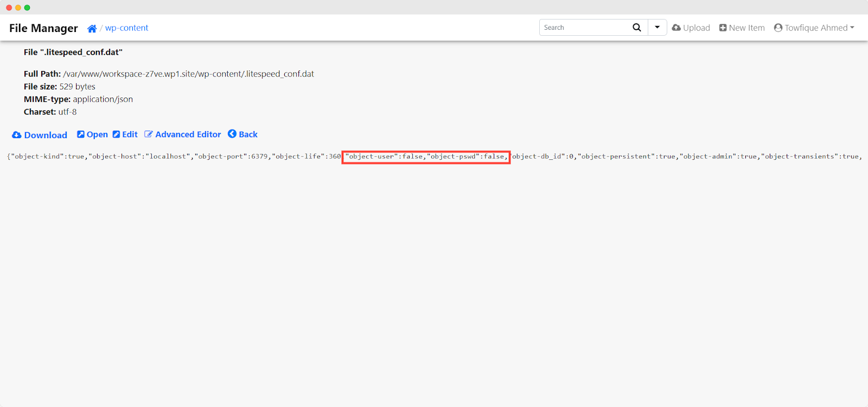Click the "object-persistent":true JSON text
The image size is (868, 407).
pos(627,157)
